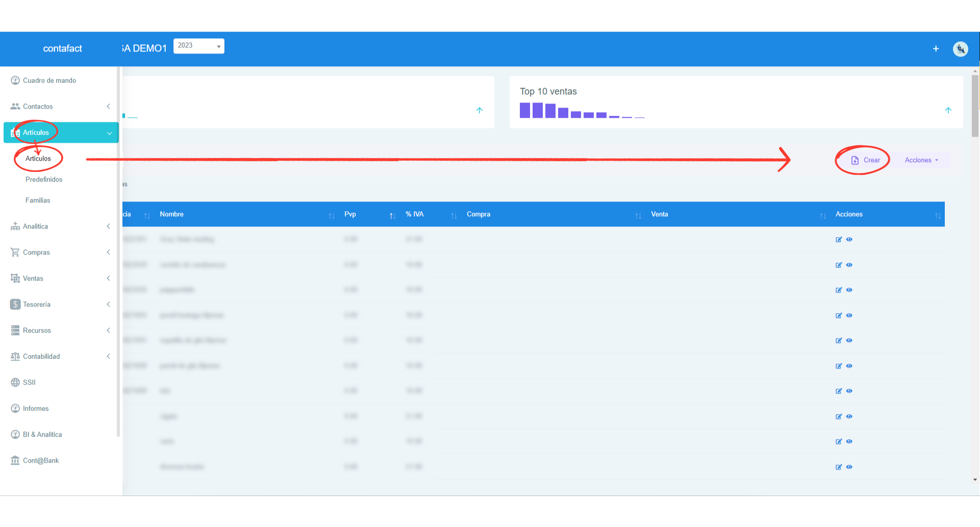This screenshot has width=980, height=527.
Task: Click the Crear button
Action: click(866, 160)
